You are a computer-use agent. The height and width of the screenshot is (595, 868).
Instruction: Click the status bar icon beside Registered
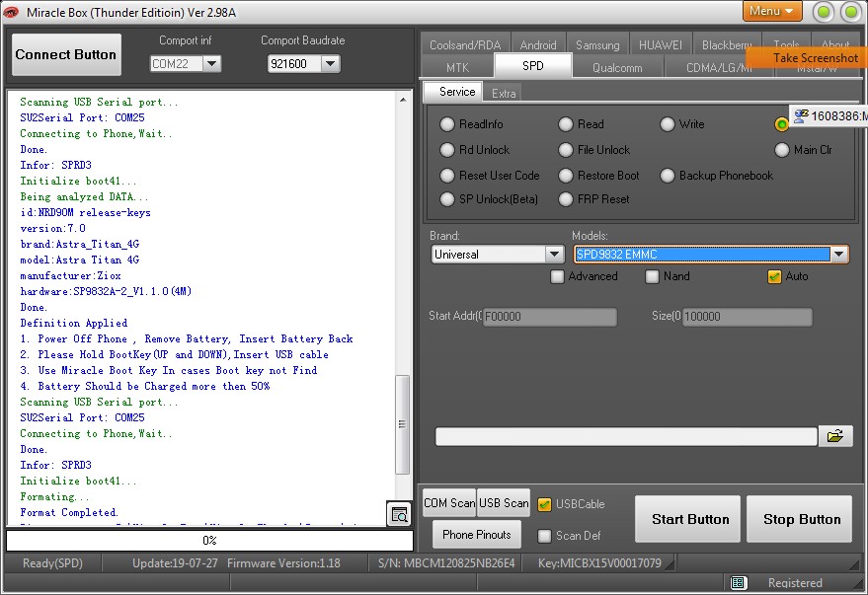click(738, 582)
